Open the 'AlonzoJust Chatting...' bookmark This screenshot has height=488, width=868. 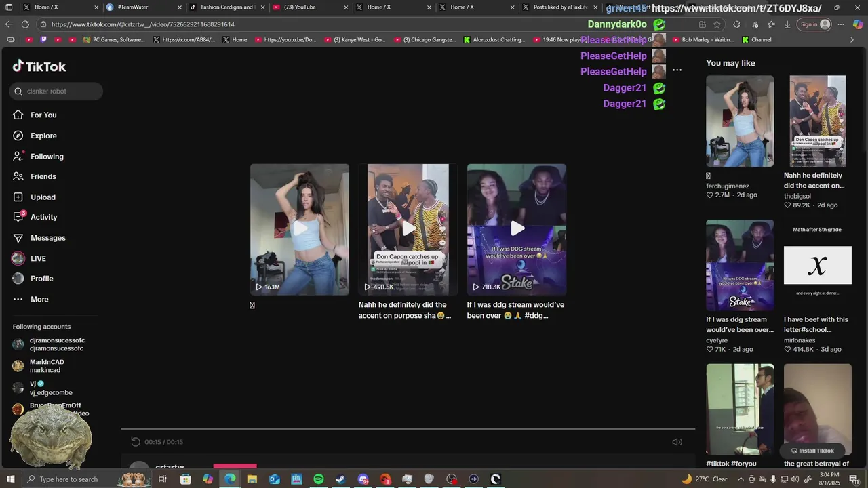(494, 40)
